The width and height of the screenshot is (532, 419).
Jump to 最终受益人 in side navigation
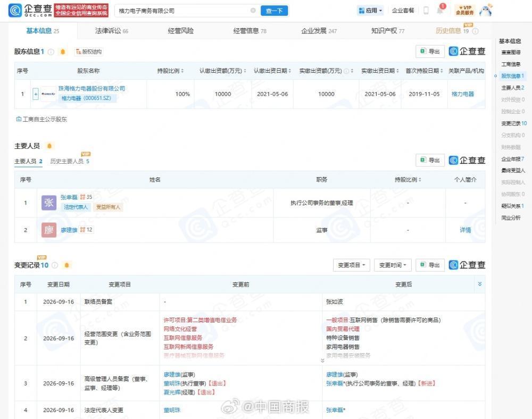pos(513,171)
